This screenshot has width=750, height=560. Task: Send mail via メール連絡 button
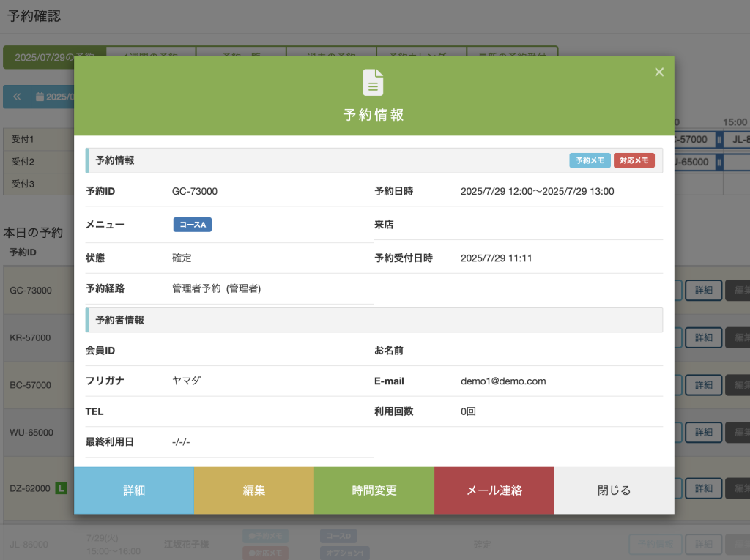coord(494,490)
